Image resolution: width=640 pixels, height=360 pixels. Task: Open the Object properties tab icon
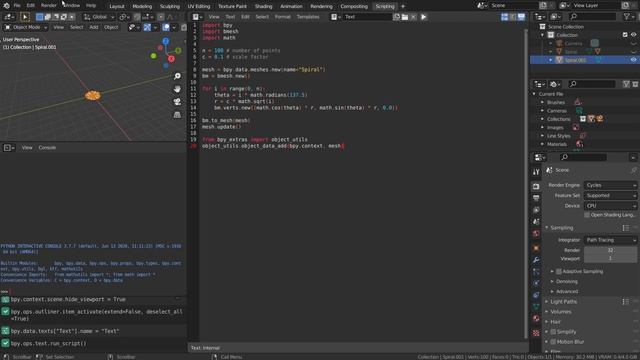536,248
